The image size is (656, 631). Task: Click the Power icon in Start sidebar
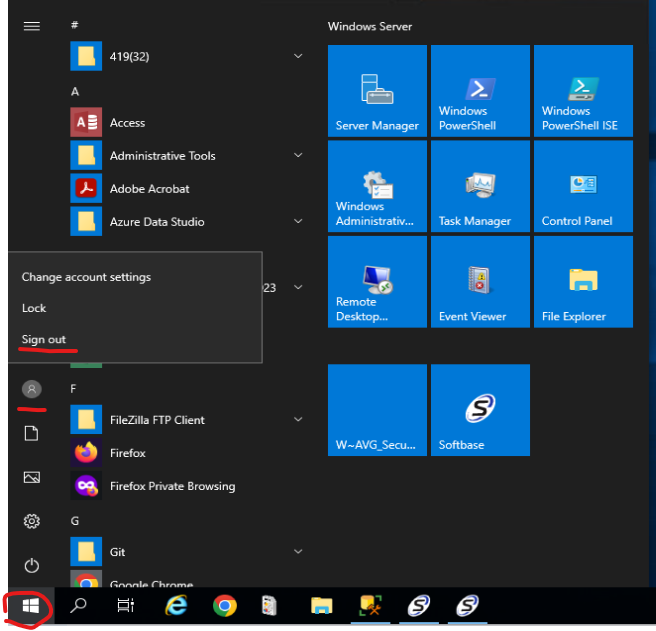[x=32, y=566]
